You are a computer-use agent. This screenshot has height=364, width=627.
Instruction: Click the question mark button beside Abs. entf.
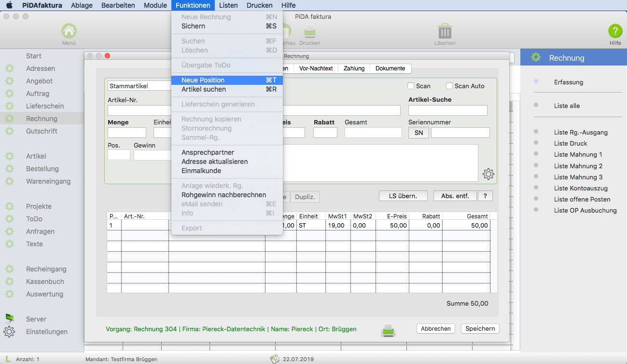[485, 196]
